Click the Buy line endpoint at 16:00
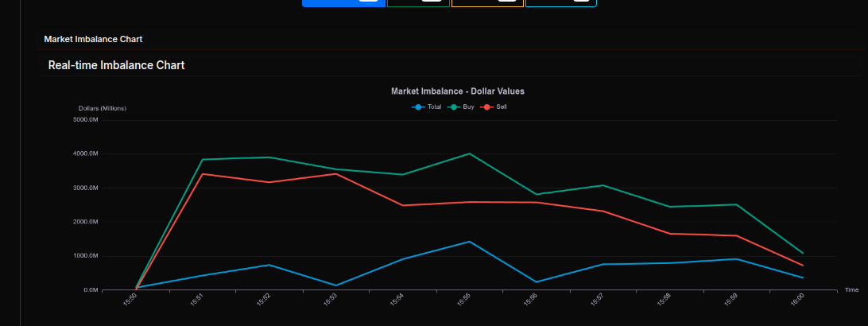The height and width of the screenshot is (326, 868). [803, 253]
